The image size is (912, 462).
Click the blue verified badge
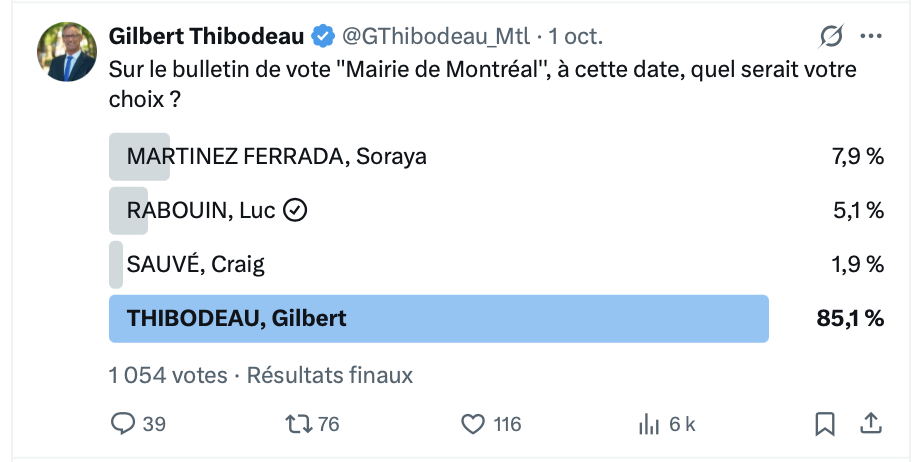click(322, 37)
